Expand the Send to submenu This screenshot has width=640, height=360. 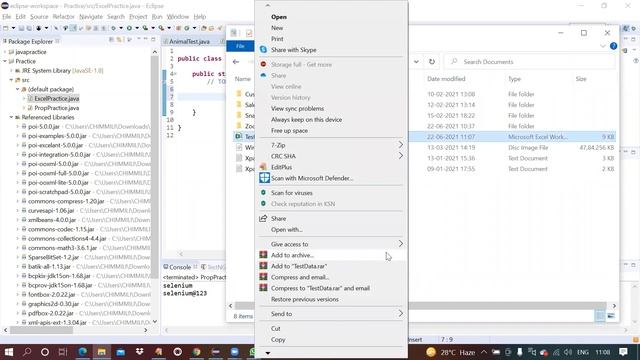331,314
